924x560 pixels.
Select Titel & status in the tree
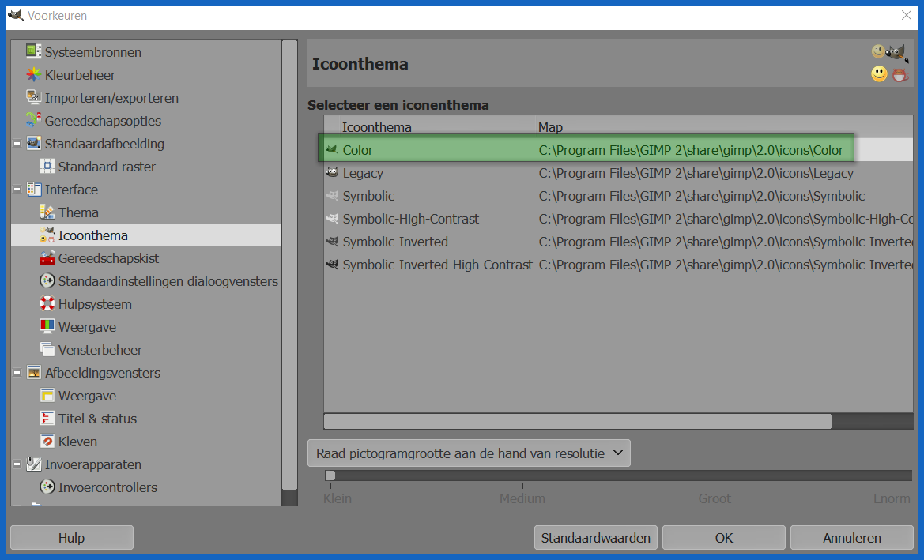[x=97, y=419]
